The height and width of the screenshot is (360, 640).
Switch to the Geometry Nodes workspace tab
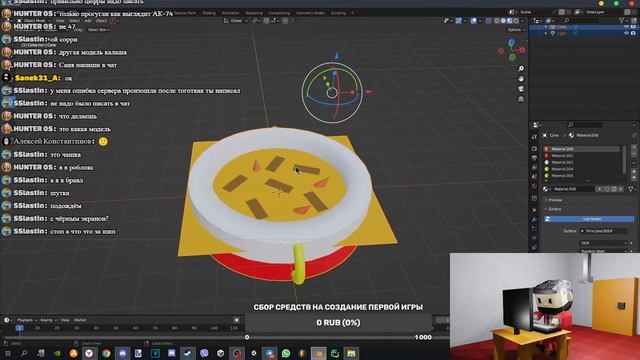coord(310,13)
